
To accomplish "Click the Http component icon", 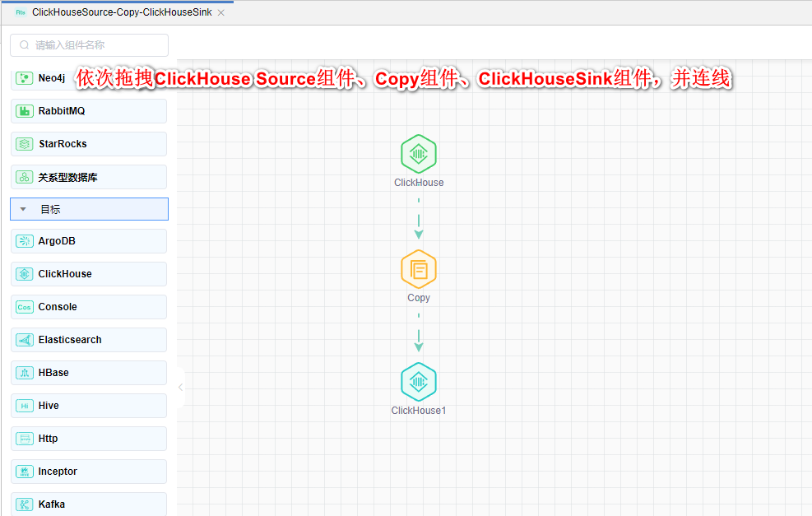I will click(24, 438).
